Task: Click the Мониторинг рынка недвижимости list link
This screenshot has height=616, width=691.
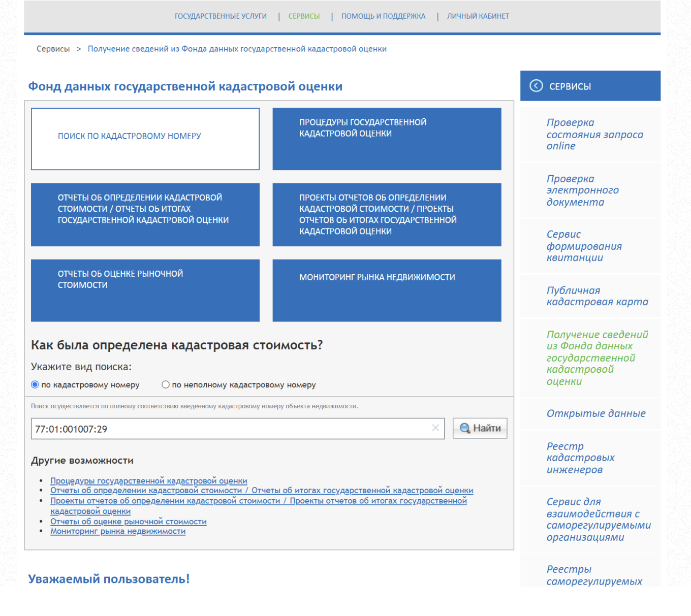Action: point(118,531)
